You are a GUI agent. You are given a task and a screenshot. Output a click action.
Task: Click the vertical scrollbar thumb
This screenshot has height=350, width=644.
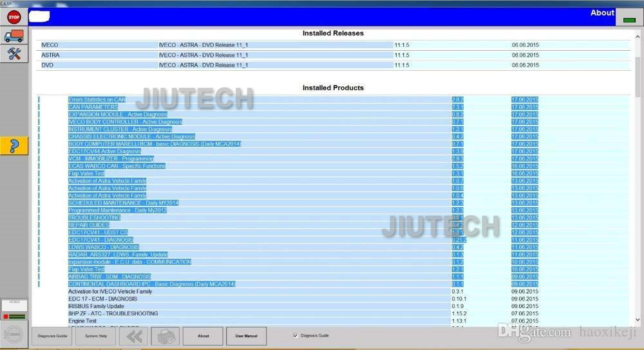[x=638, y=77]
